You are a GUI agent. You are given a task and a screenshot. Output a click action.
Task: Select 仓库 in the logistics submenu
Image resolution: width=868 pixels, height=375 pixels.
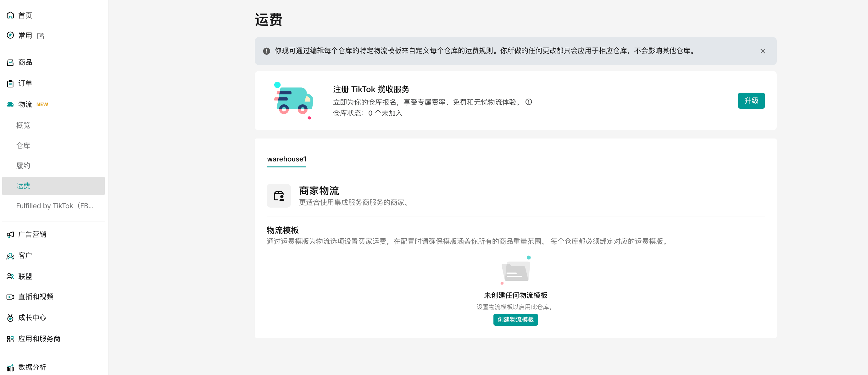click(23, 145)
